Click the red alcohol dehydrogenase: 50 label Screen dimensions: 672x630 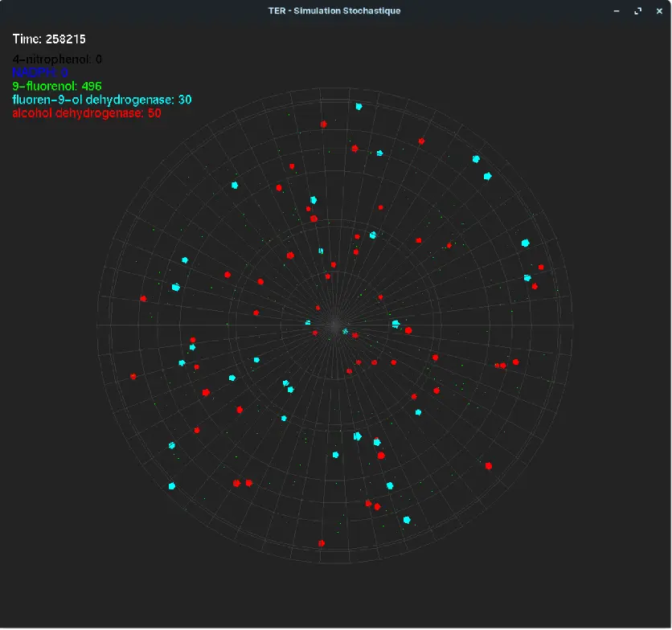87,113
